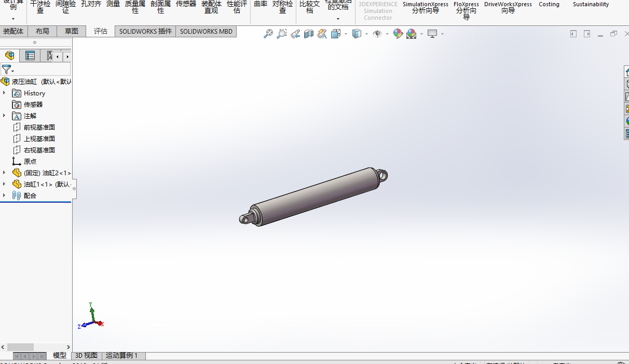Image resolution: width=629 pixels, height=364 pixels.
Task: Open the 布局 ribbon tab
Action: tap(43, 31)
